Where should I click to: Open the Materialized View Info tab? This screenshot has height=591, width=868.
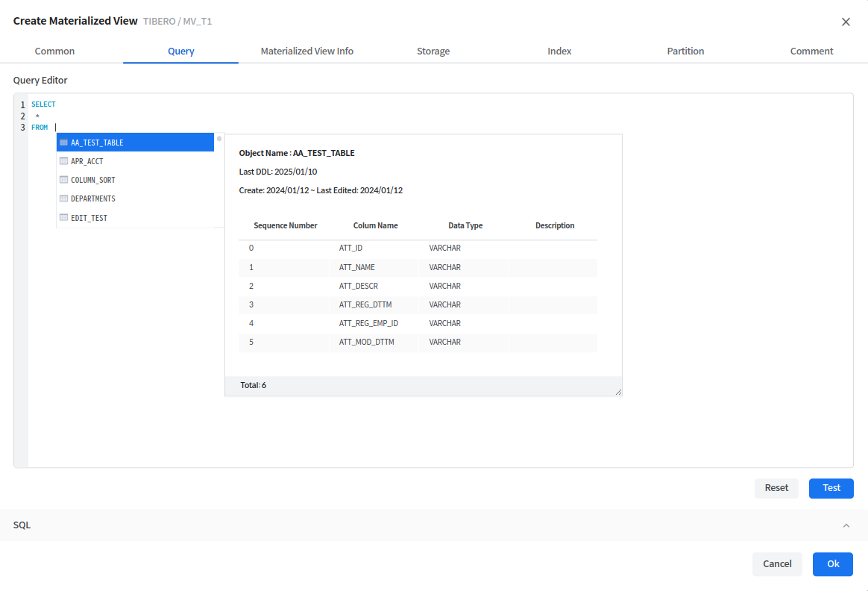pyautogui.click(x=307, y=51)
